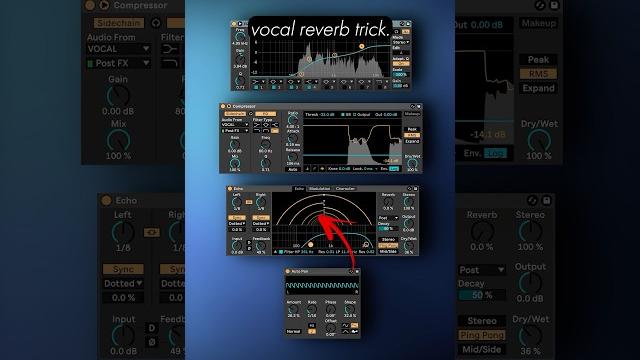Click the Decay 50% slider in enlarged right Echo
640x360 pixels.
(482, 295)
